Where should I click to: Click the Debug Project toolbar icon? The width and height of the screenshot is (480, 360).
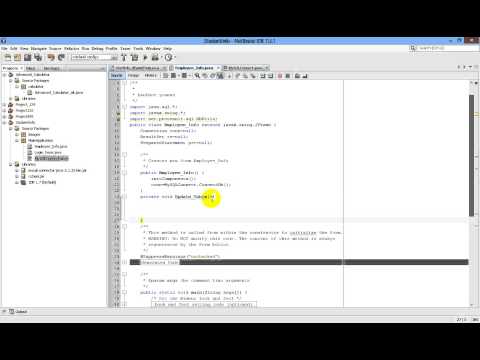click(x=155, y=57)
